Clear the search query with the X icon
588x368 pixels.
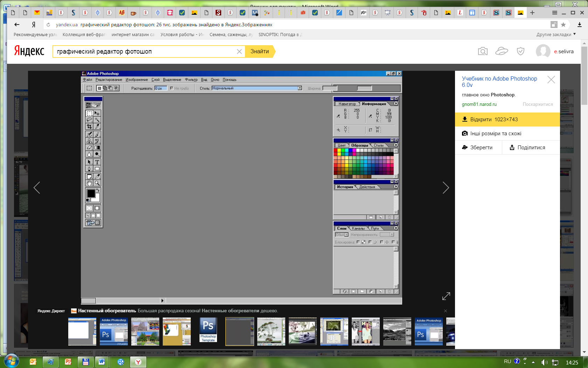(x=239, y=52)
